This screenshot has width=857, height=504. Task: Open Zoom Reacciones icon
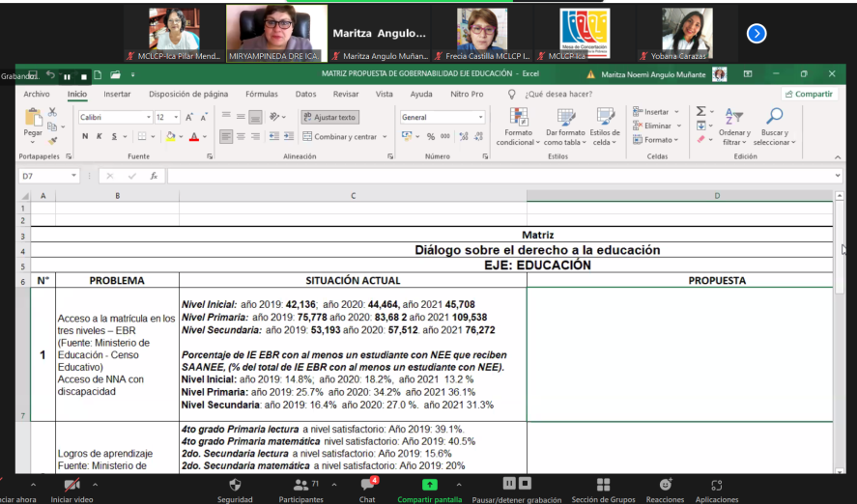[666, 485]
